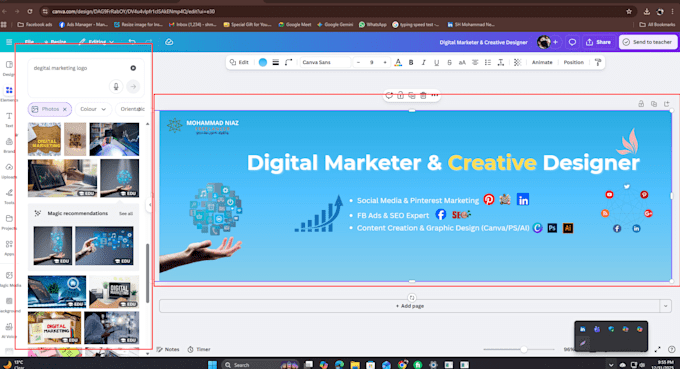Open the shape fill color swatch
This screenshot has width=680, height=369.
tap(262, 62)
